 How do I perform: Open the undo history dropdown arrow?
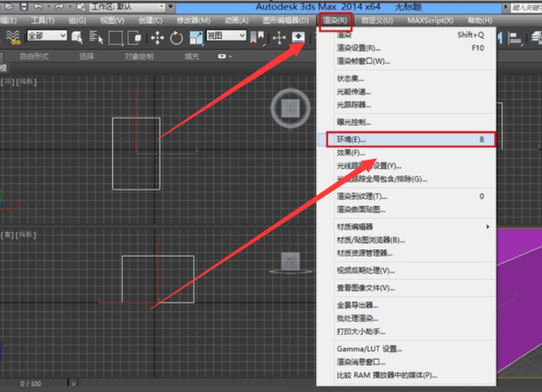point(48,6)
